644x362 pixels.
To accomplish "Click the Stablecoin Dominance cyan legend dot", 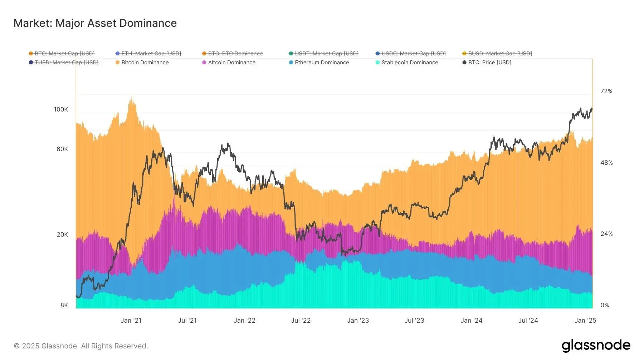I will pos(377,63).
